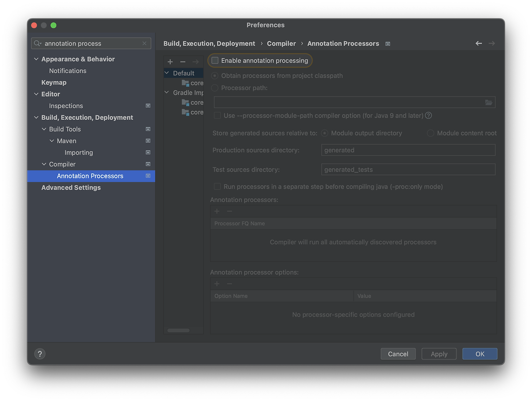Open help tooltip for processor-module-path option
This screenshot has height=401, width=532.
(429, 116)
